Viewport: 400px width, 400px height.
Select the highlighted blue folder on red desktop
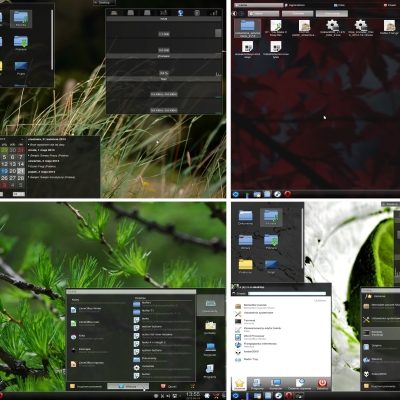click(x=247, y=28)
